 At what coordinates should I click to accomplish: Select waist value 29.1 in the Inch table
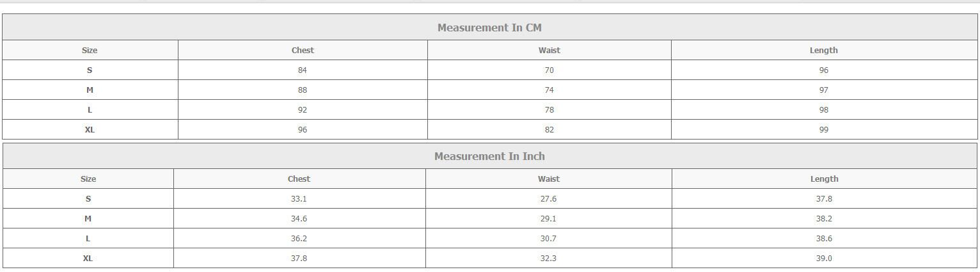(x=548, y=218)
